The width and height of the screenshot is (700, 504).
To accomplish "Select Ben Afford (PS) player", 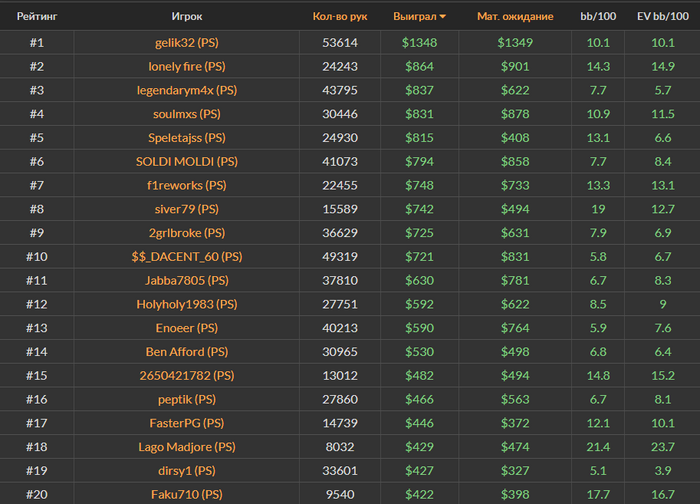I will tap(187, 352).
